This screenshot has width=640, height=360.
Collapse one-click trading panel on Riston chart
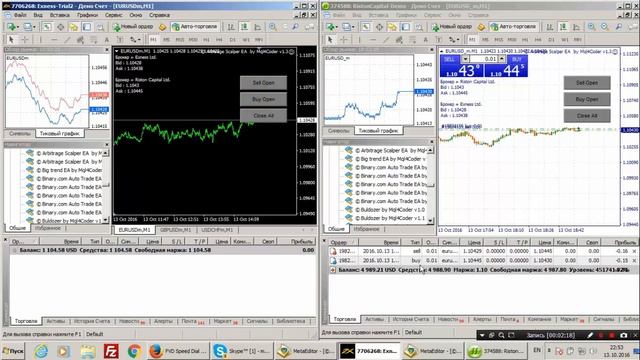click(442, 51)
